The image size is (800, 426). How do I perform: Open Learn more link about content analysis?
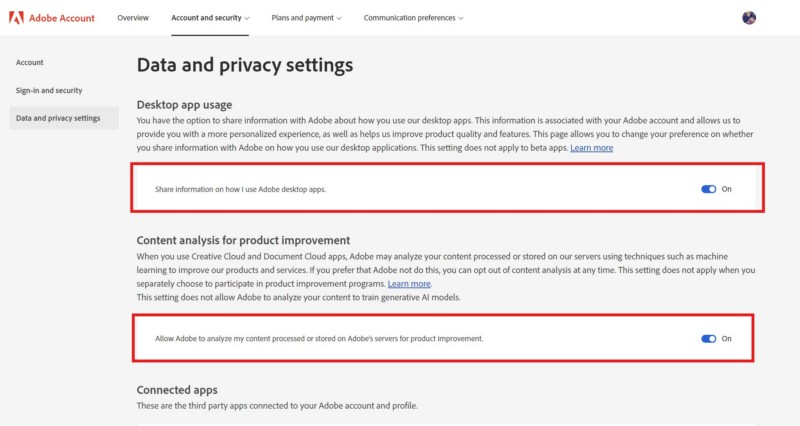point(409,284)
